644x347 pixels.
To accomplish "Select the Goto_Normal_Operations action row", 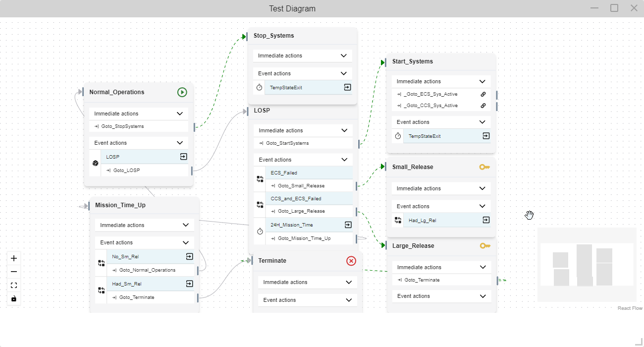I will [x=150, y=270].
